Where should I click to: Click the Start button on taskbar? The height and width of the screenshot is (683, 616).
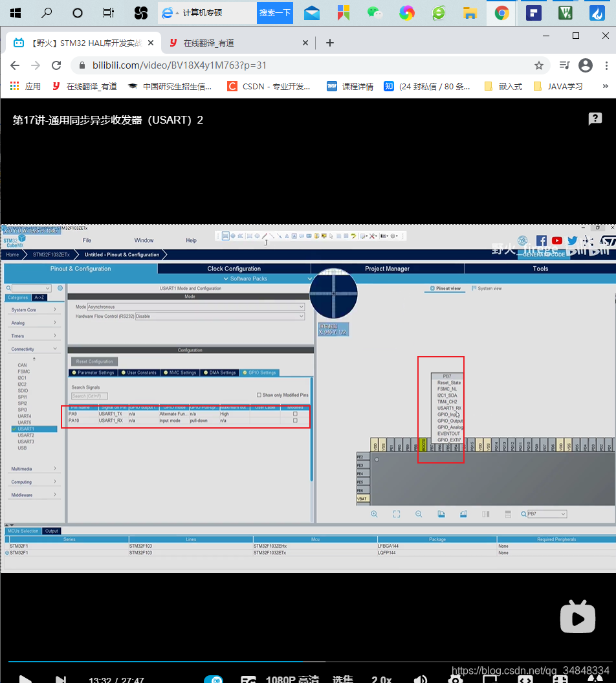click(16, 13)
